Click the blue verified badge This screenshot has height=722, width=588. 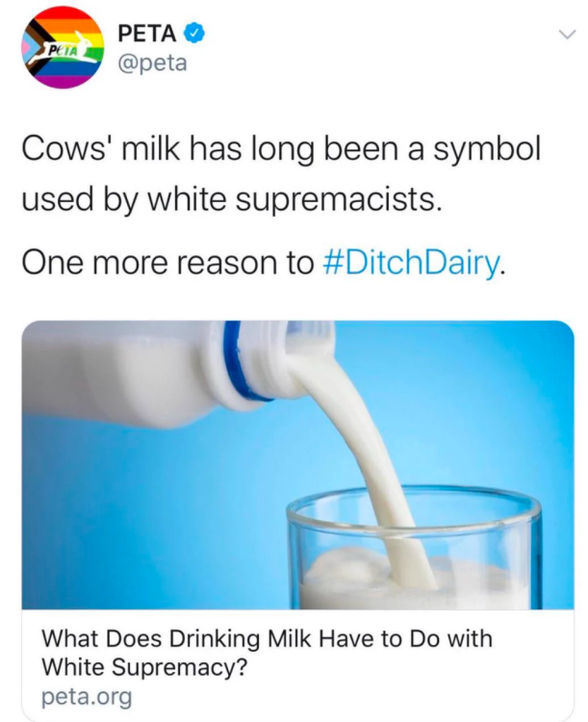click(194, 34)
